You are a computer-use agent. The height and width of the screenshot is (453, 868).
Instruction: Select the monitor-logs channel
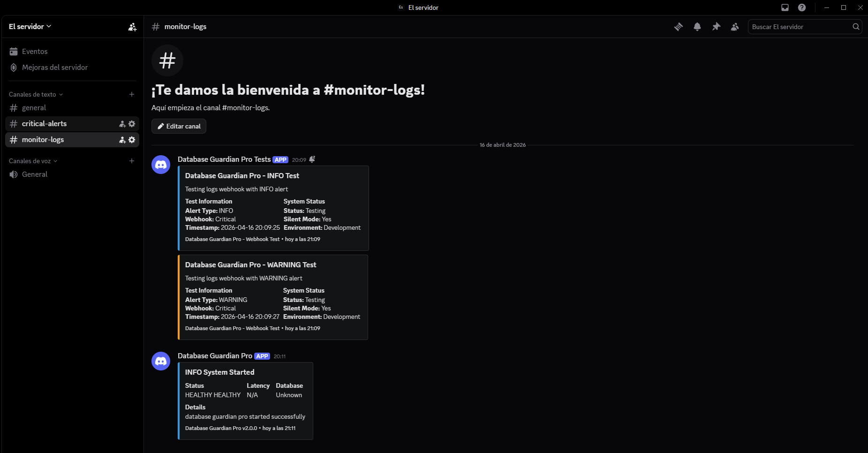pos(72,140)
